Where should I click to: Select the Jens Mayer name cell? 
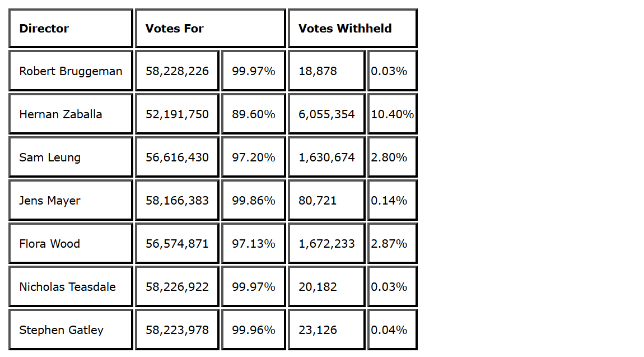click(71, 201)
